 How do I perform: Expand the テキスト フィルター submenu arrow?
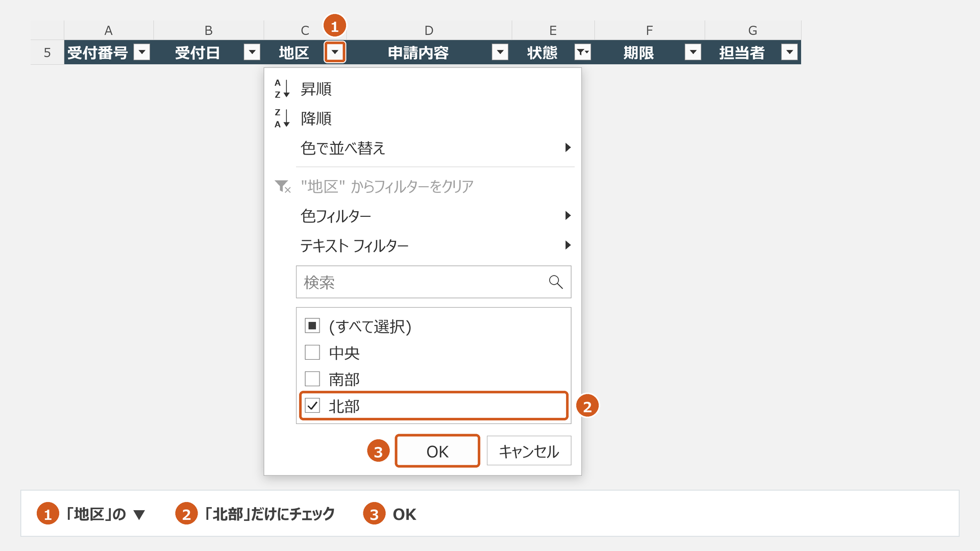coord(568,245)
